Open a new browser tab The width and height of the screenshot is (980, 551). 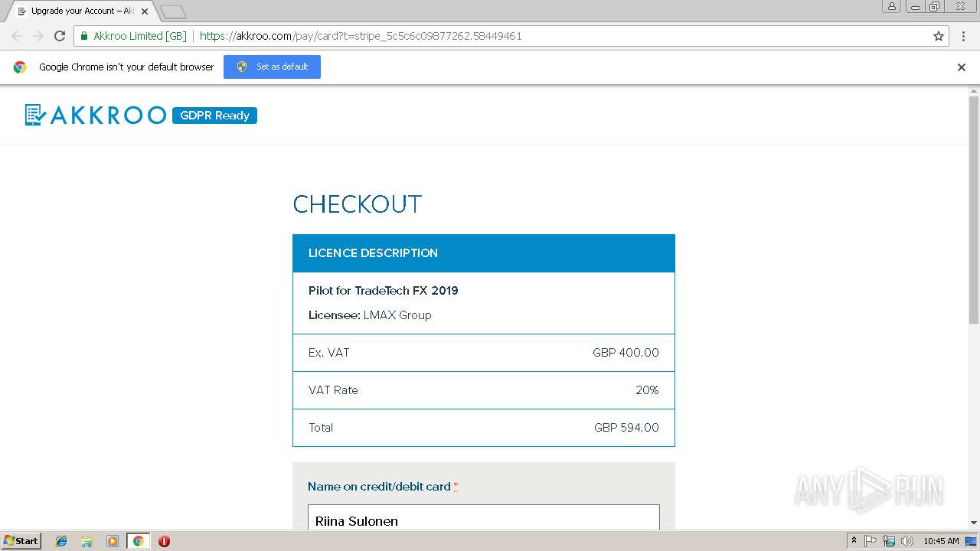tap(173, 11)
